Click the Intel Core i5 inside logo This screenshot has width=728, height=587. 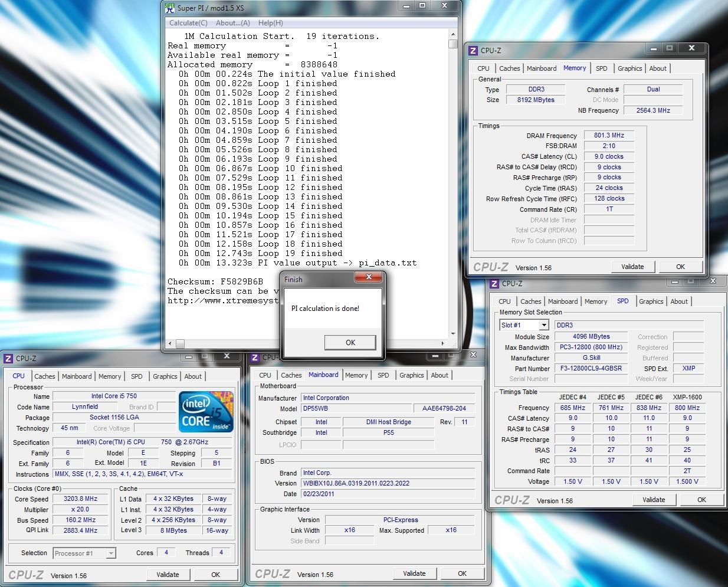click(206, 412)
